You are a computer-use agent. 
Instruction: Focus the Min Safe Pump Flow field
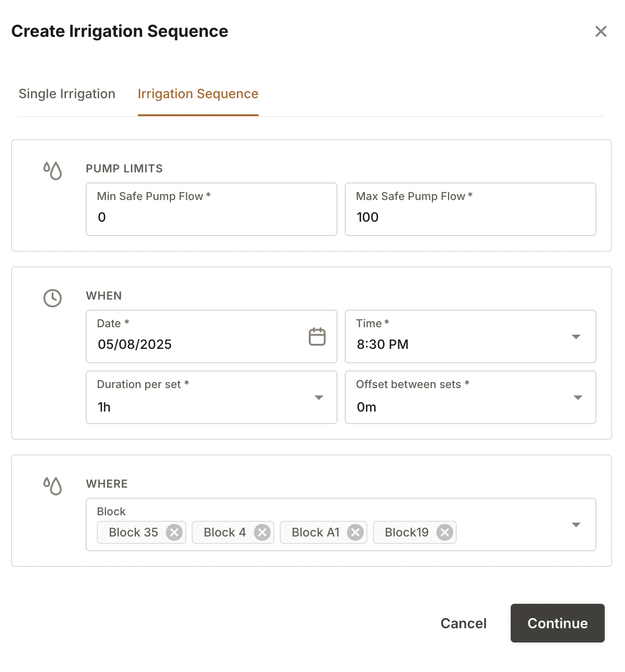pos(211,217)
